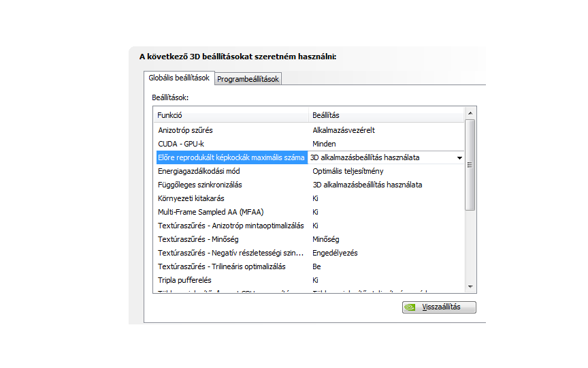Click the Funkció column header
Viewport: 588px width, 368px height.
coord(231,115)
